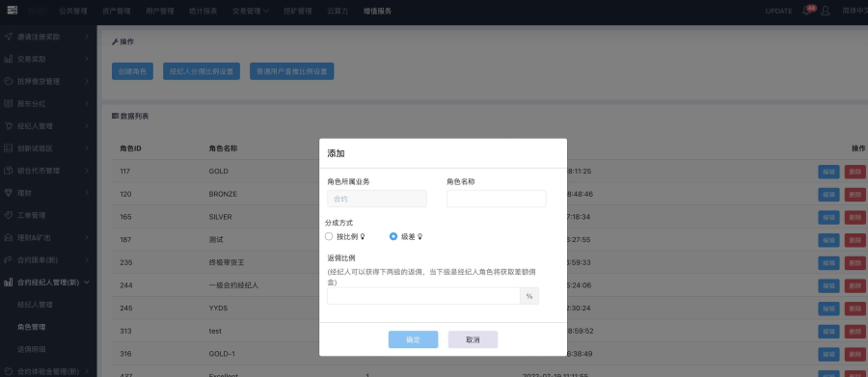Expand 抵押借贷管理 submenu chevron
Viewport: 868px width, 377px height.
coord(87,81)
